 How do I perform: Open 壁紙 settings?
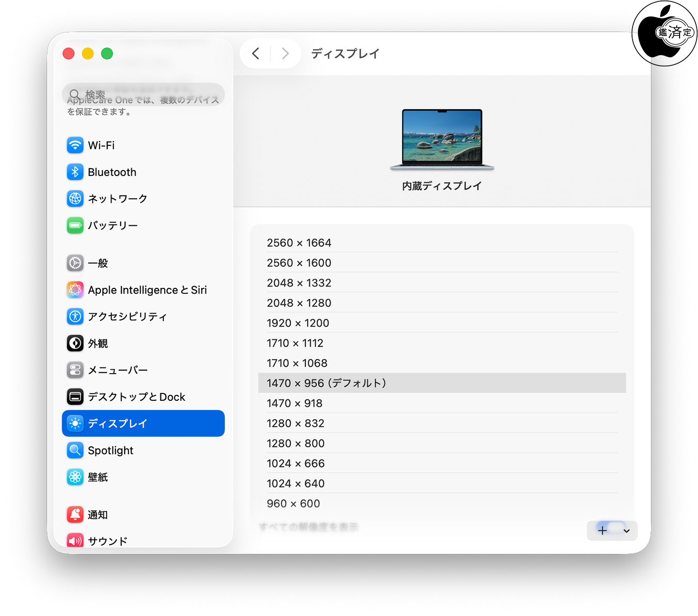click(97, 477)
